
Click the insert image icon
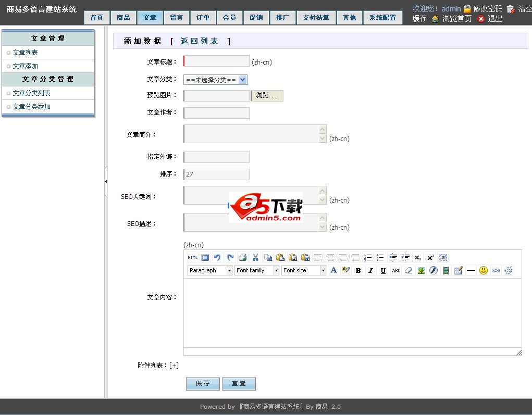pyautogui.click(x=421, y=271)
